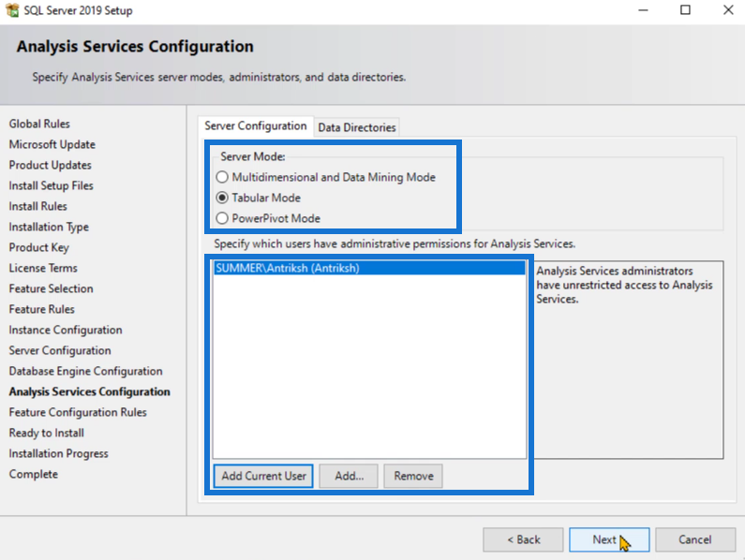The width and height of the screenshot is (745, 560).
Task: Click Add Current User button
Action: point(263,476)
